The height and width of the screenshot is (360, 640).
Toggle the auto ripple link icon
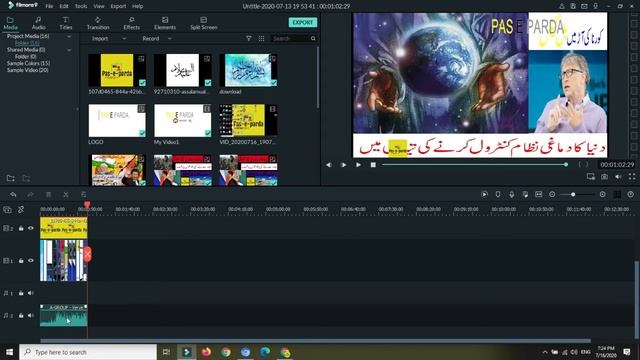tap(21, 210)
